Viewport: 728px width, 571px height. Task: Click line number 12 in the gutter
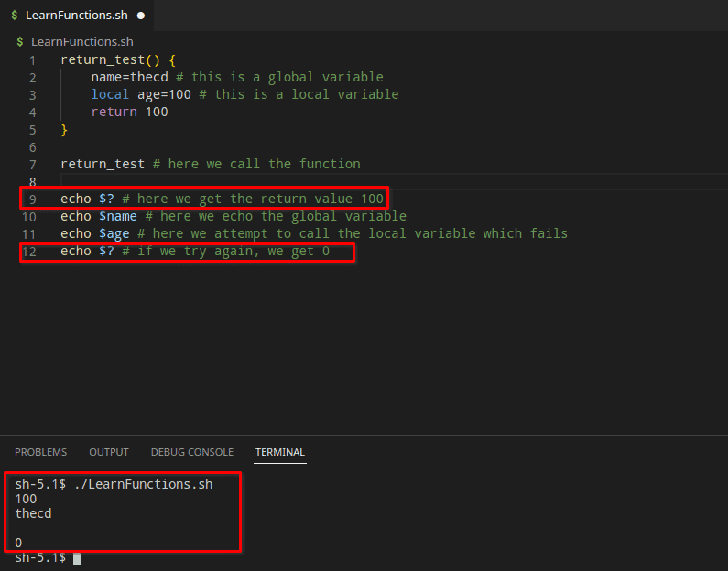[28, 252]
